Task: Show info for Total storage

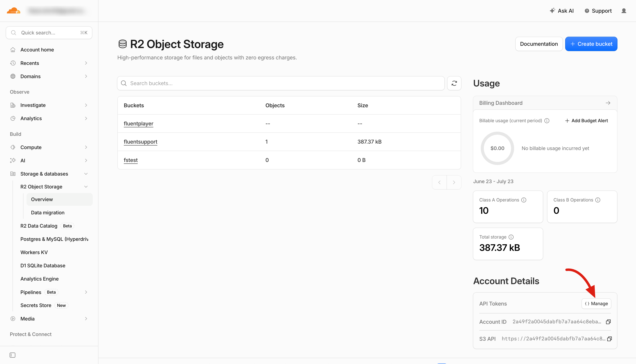Action: pos(511,237)
